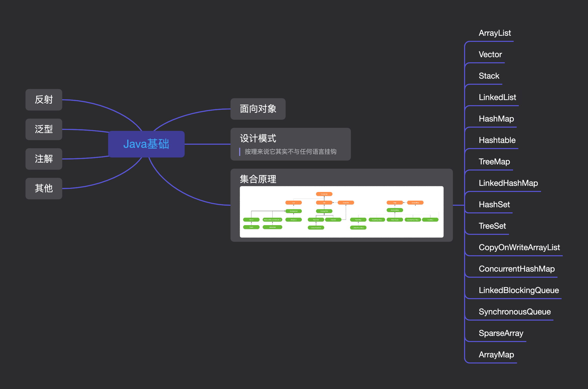Image resolution: width=588 pixels, height=389 pixels.
Task: Click the 面向对象 topic node
Action: [258, 109]
